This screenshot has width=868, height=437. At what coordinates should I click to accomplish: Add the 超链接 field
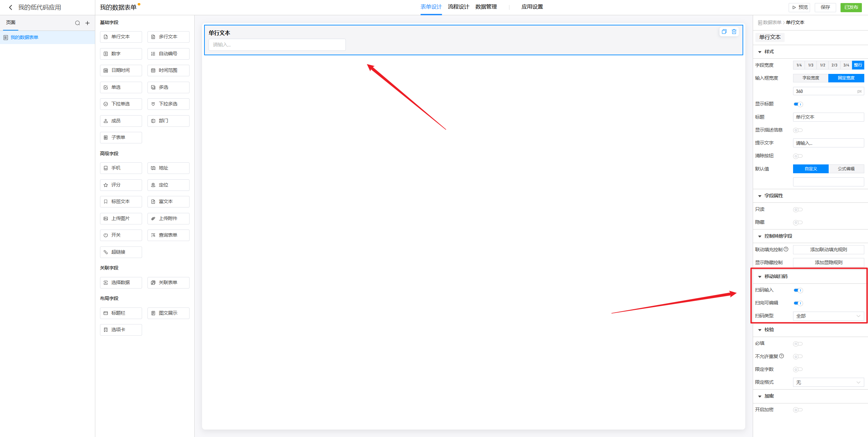(121, 252)
